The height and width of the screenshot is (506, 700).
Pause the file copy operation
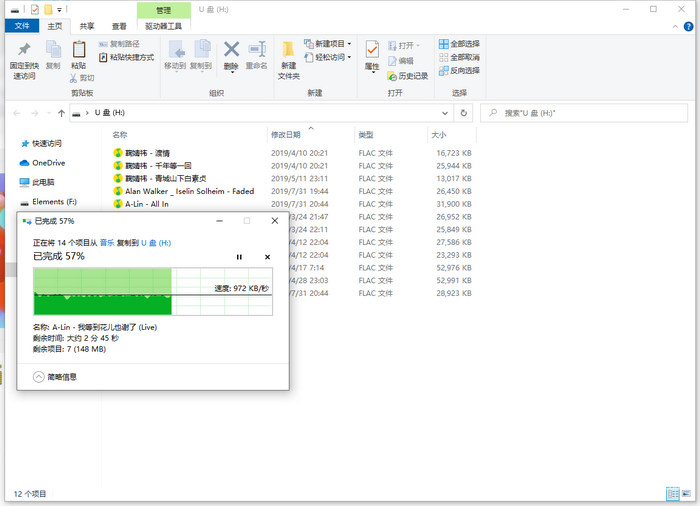click(x=239, y=257)
